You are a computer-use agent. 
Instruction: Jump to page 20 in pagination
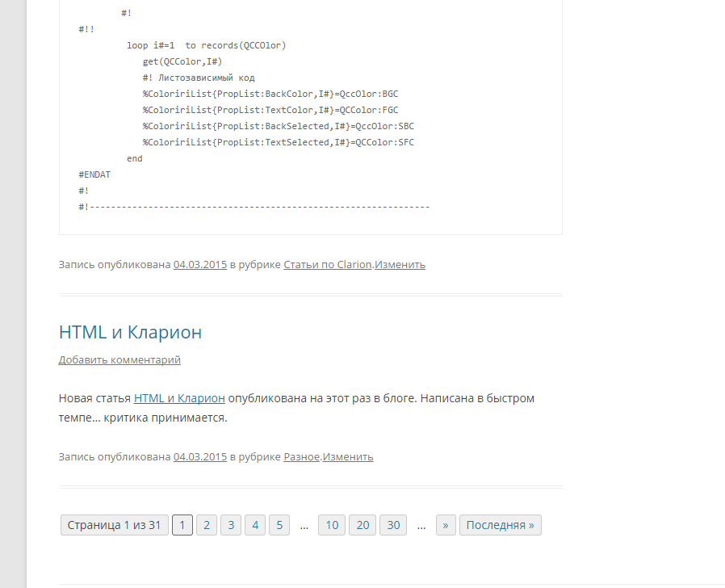coord(362,525)
